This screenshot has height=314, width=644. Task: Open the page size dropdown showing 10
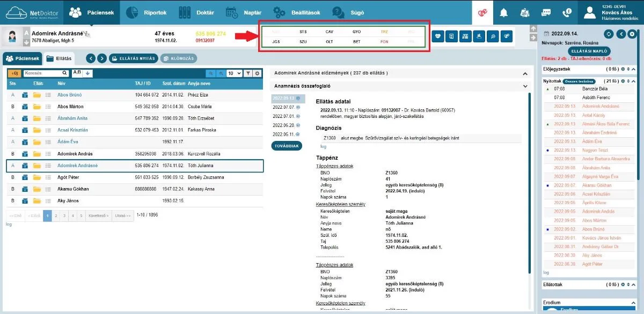[x=234, y=73]
